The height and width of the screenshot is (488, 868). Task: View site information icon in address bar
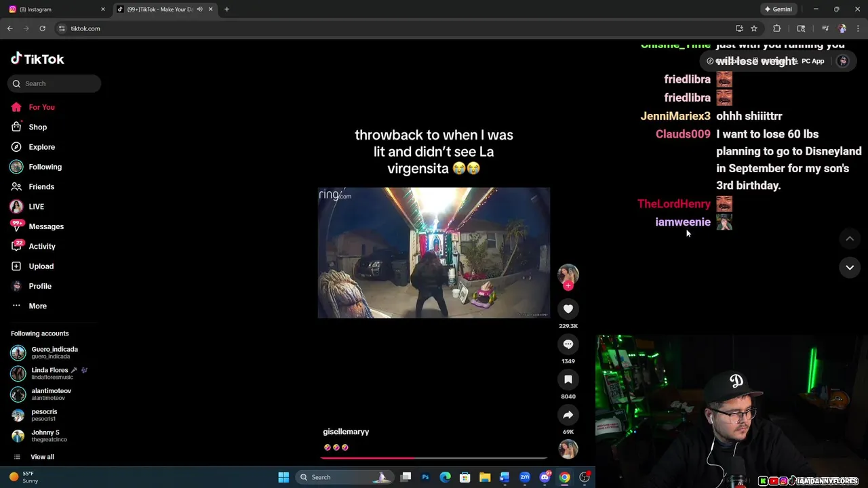point(62,28)
